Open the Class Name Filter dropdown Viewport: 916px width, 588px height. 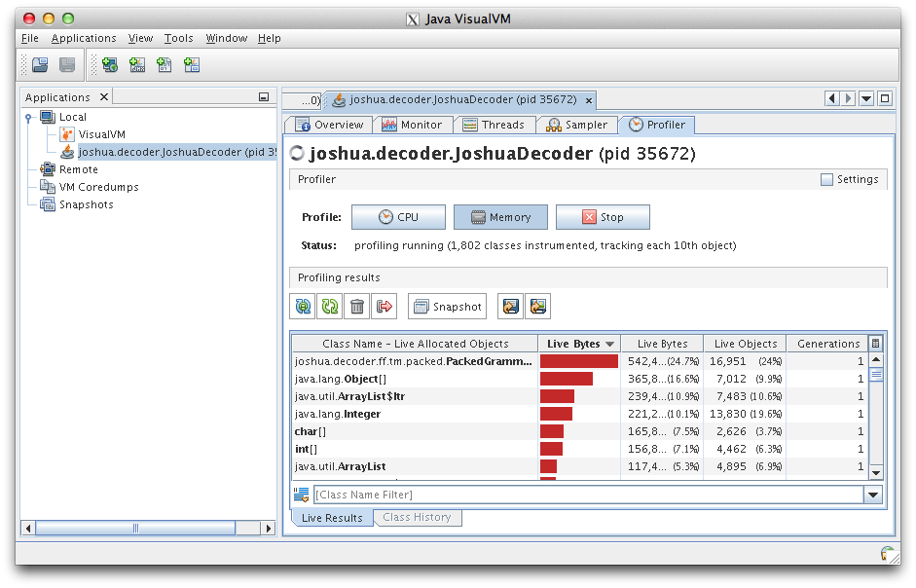pyautogui.click(x=873, y=496)
